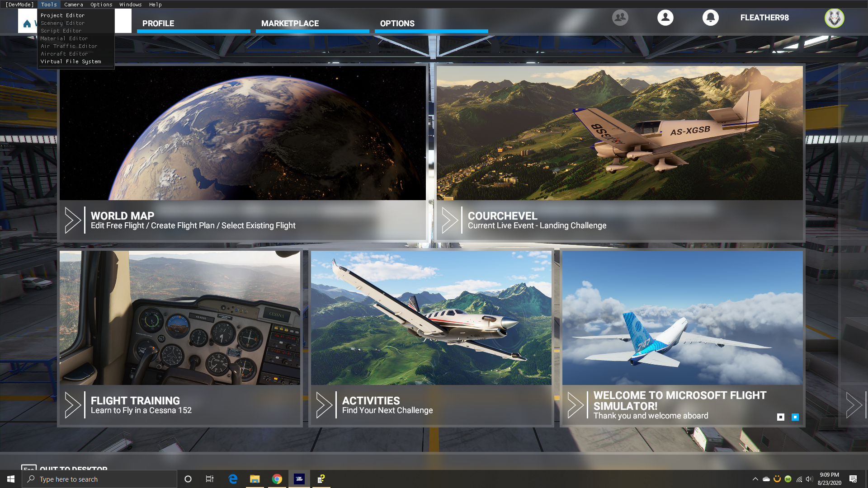Click the World Map chevron arrow icon
Viewport: 868px width, 488px height.
coord(72,220)
